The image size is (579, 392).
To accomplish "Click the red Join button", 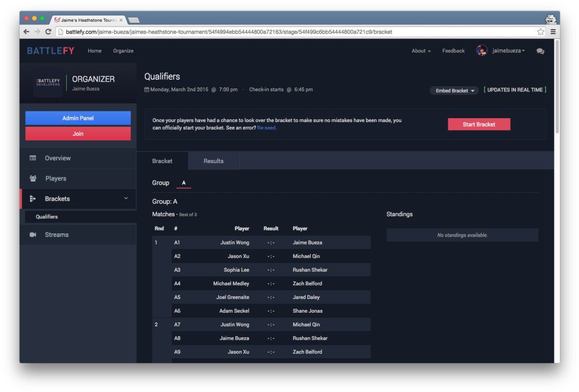I will (x=78, y=134).
